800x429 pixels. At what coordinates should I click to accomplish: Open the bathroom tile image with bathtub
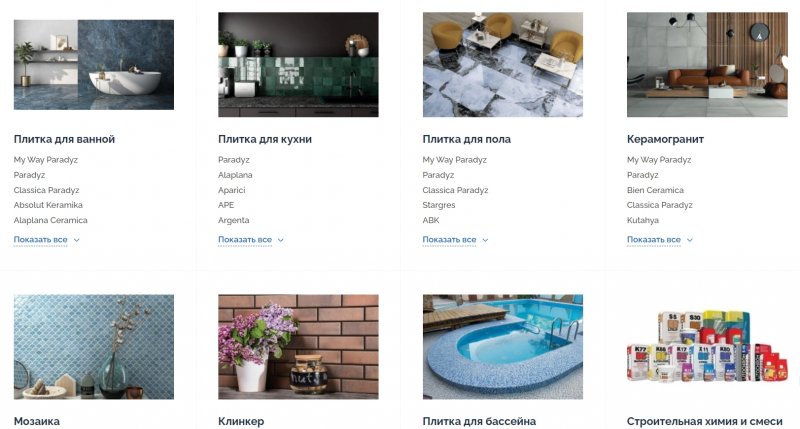(94, 65)
